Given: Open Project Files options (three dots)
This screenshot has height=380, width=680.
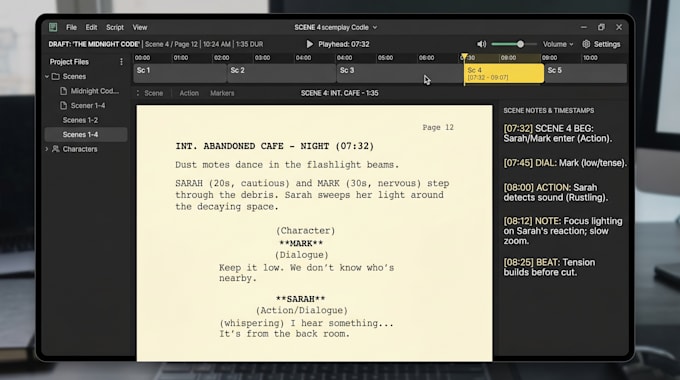Looking at the screenshot, I should (x=121, y=62).
